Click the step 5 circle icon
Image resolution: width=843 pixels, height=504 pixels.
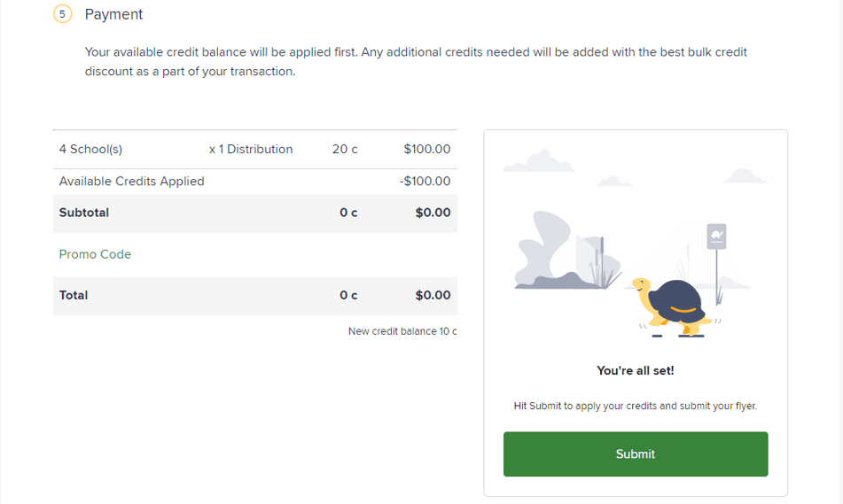coord(62,14)
